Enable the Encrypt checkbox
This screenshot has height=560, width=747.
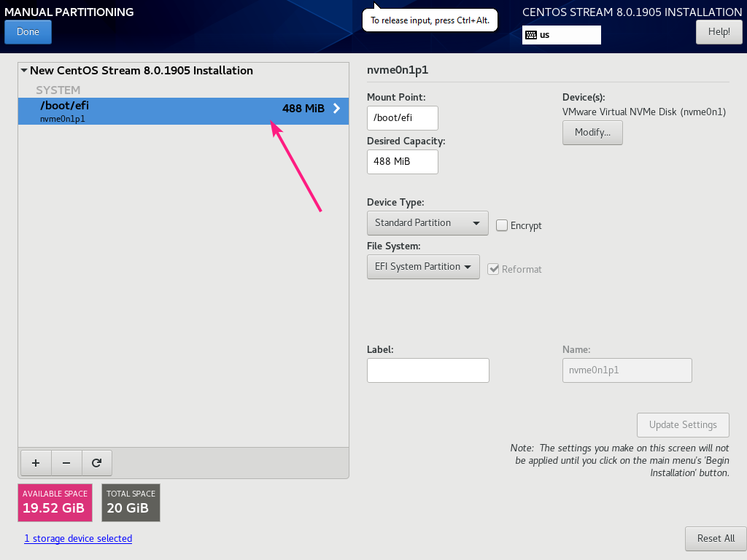pyautogui.click(x=502, y=225)
